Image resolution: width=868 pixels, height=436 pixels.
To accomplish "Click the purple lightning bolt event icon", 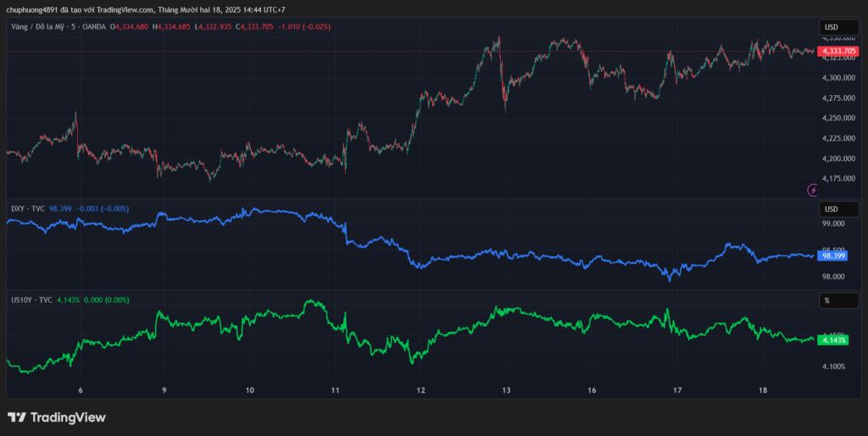I will [x=812, y=190].
